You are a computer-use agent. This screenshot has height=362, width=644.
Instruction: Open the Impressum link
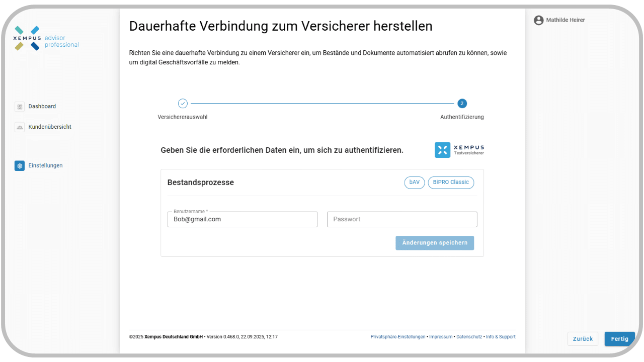[x=441, y=337]
